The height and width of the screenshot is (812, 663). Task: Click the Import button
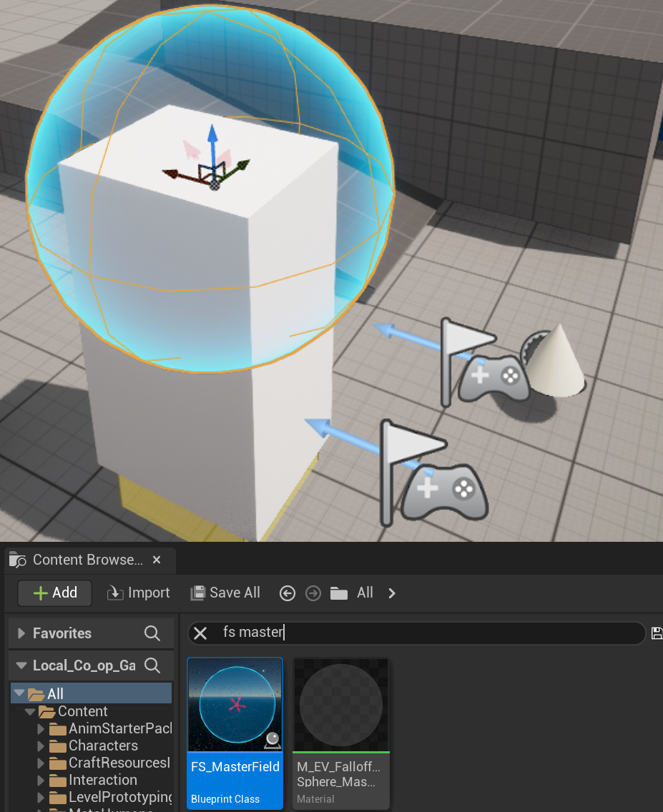tap(138, 593)
